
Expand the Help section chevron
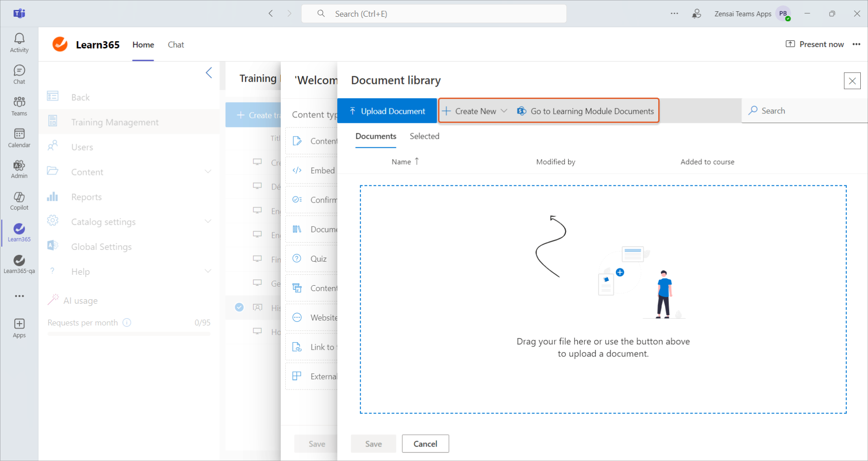click(208, 271)
